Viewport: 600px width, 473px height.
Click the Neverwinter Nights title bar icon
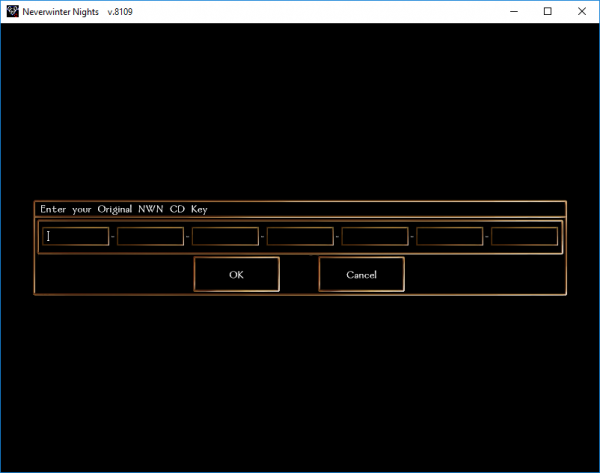tap(12, 11)
